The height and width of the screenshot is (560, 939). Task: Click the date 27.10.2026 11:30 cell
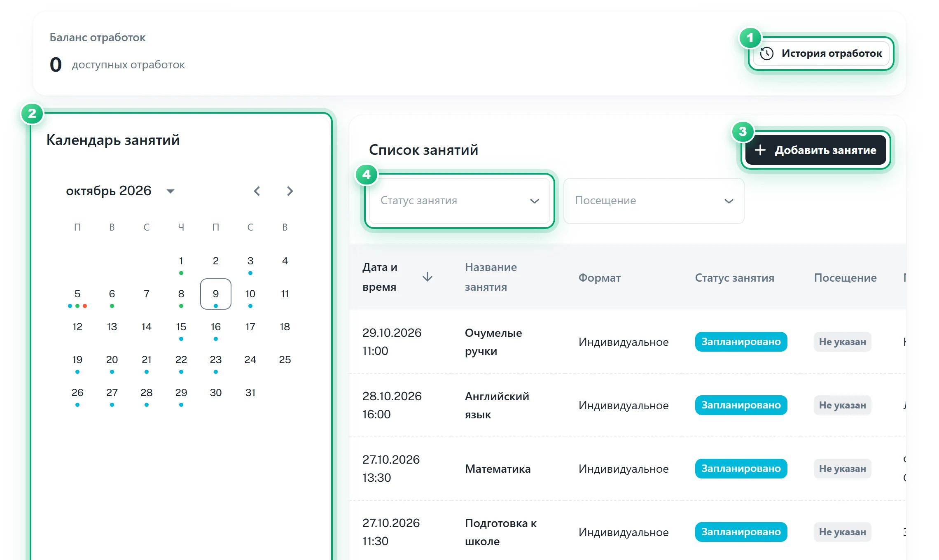391,532
